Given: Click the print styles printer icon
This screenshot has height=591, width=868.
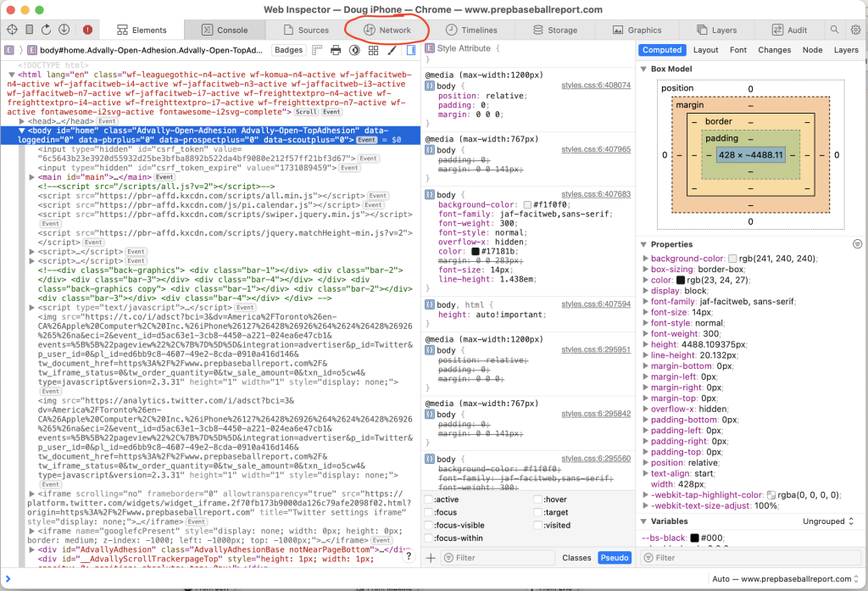Looking at the screenshot, I should 336,50.
